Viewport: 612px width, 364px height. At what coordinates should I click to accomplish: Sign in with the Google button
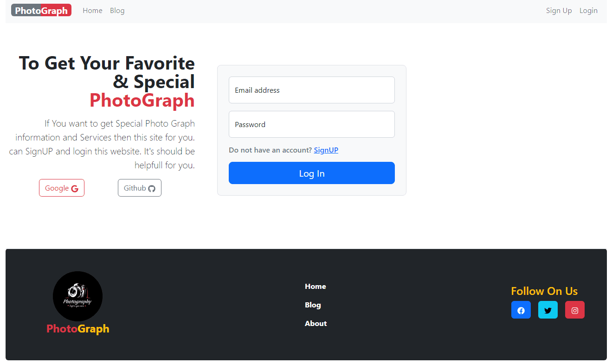coord(62,188)
